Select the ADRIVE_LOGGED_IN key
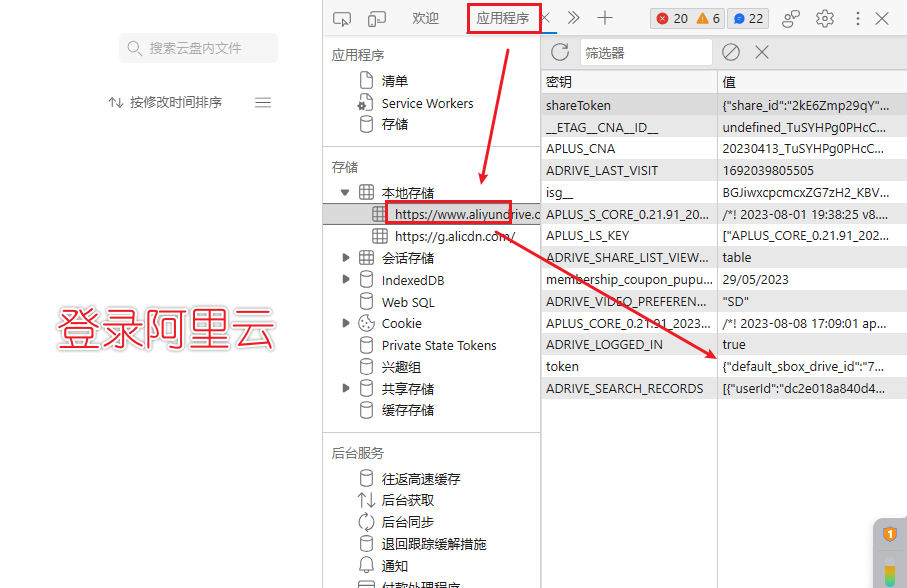 [604, 345]
